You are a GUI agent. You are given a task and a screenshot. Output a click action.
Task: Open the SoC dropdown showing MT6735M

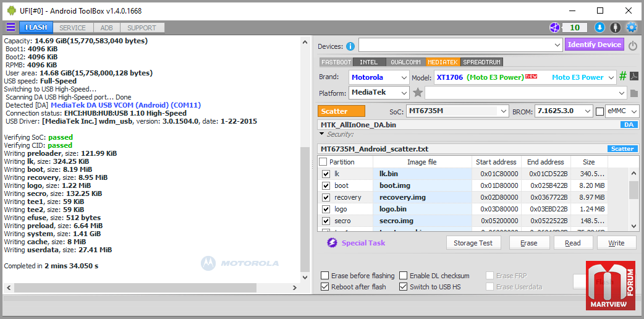pos(457,111)
